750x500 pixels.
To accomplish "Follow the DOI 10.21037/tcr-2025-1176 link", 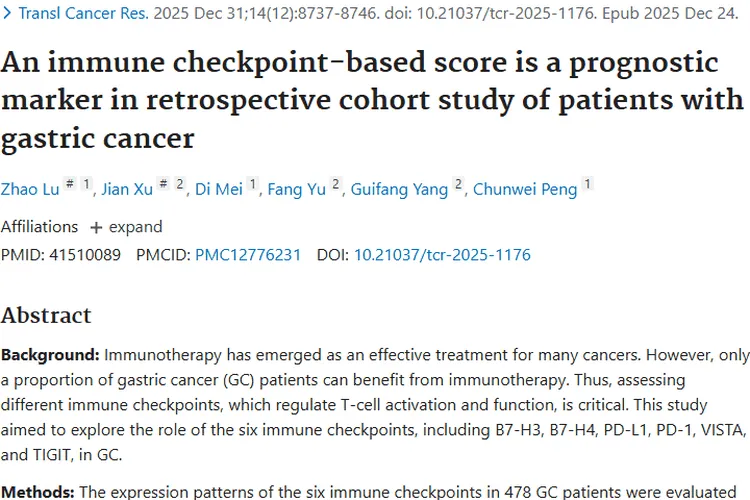I will coord(442,255).
